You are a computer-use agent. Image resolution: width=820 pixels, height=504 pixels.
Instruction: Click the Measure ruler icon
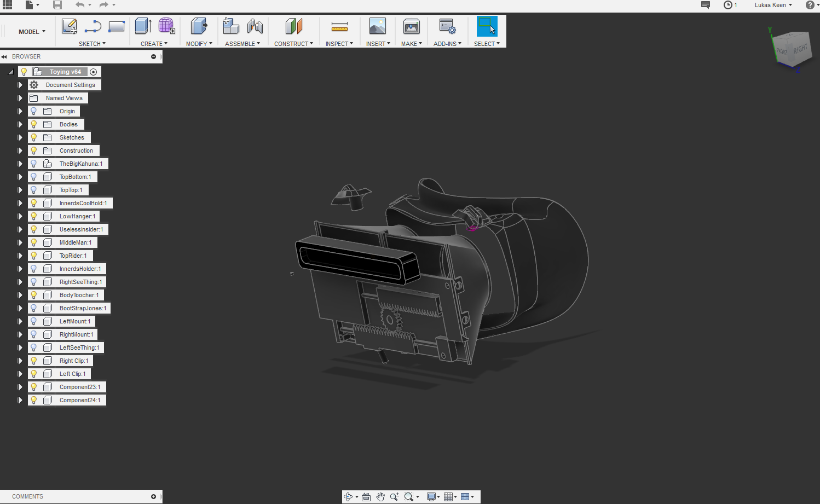point(339,26)
